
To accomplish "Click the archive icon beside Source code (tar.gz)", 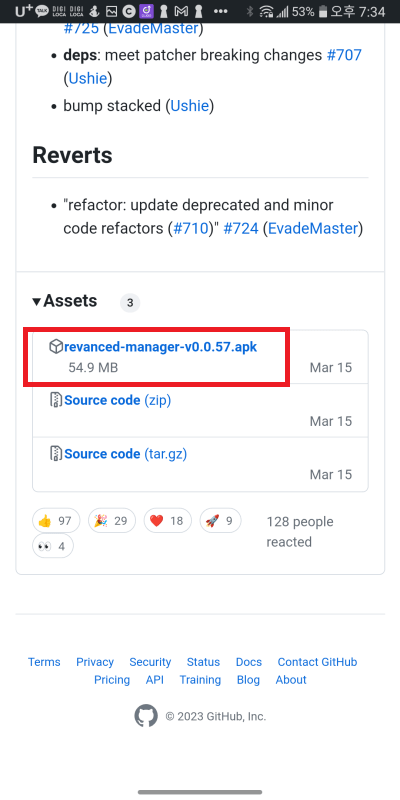I will coord(56,454).
